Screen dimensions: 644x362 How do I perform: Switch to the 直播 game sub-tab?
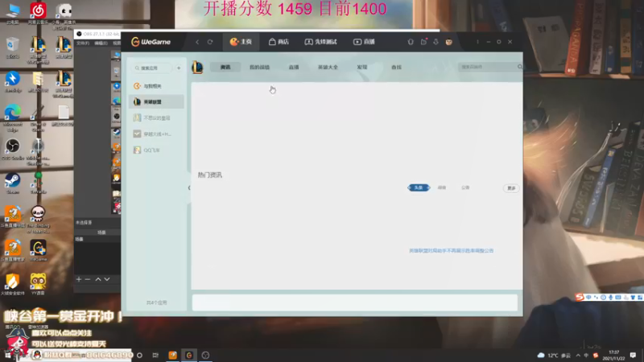[x=294, y=67]
